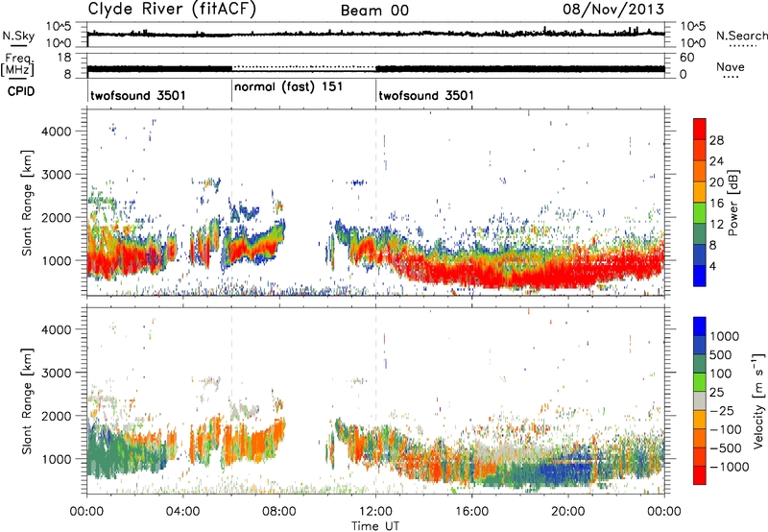The image size is (768, 532).
Task: Select the "16:00" time tick label
Action: click(x=471, y=512)
